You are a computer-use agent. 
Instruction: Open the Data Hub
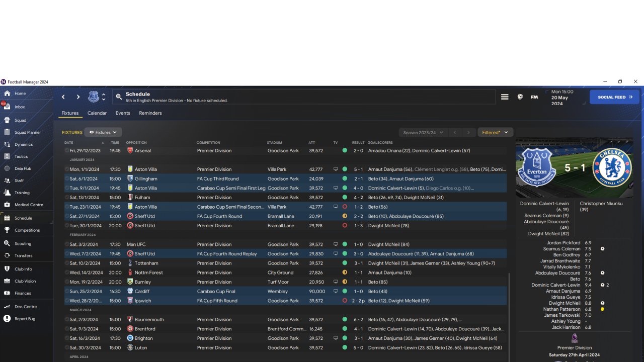tap(23, 169)
